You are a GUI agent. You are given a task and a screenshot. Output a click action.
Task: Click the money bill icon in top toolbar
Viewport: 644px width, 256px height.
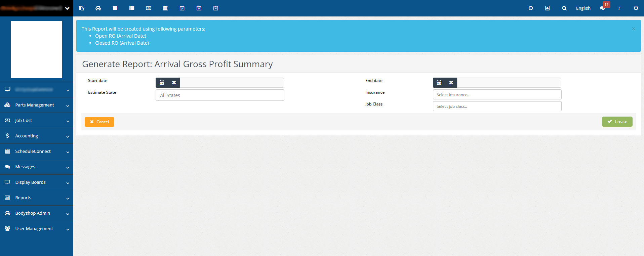(149, 8)
